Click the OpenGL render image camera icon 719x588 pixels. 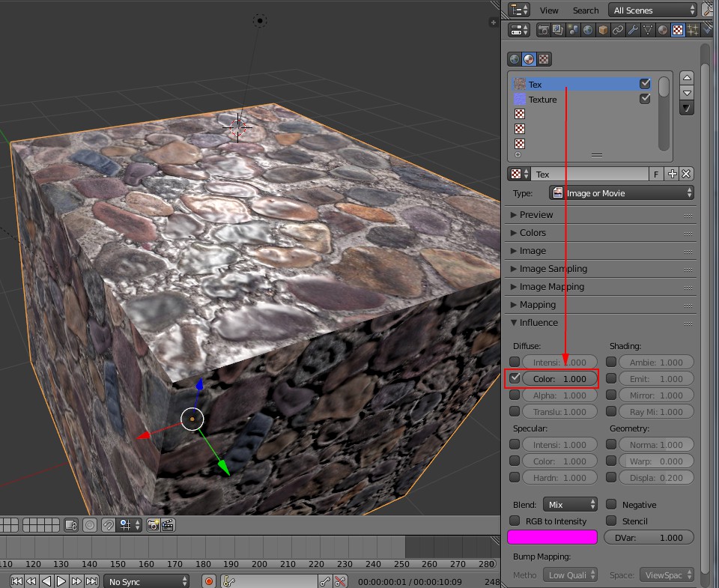coord(153,525)
